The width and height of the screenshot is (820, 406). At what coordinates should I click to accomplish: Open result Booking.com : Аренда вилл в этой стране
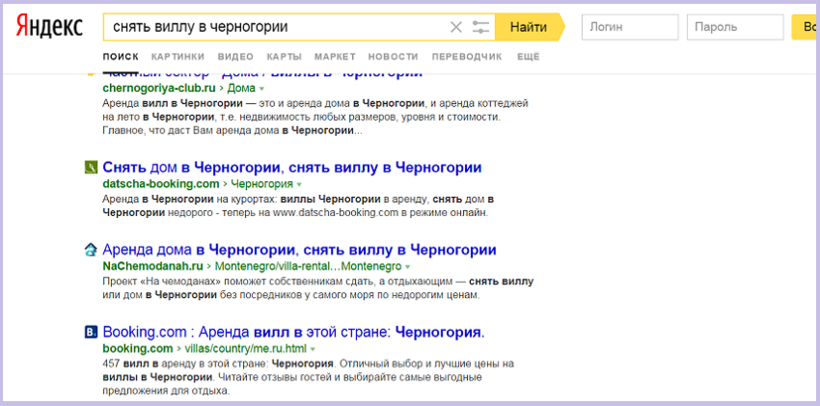coord(294,332)
